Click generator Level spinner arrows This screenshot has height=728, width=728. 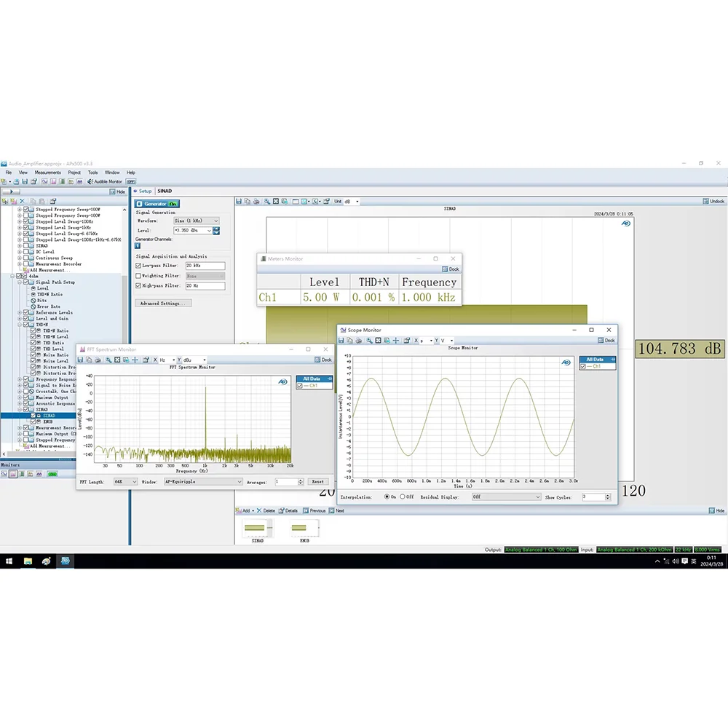216,231
